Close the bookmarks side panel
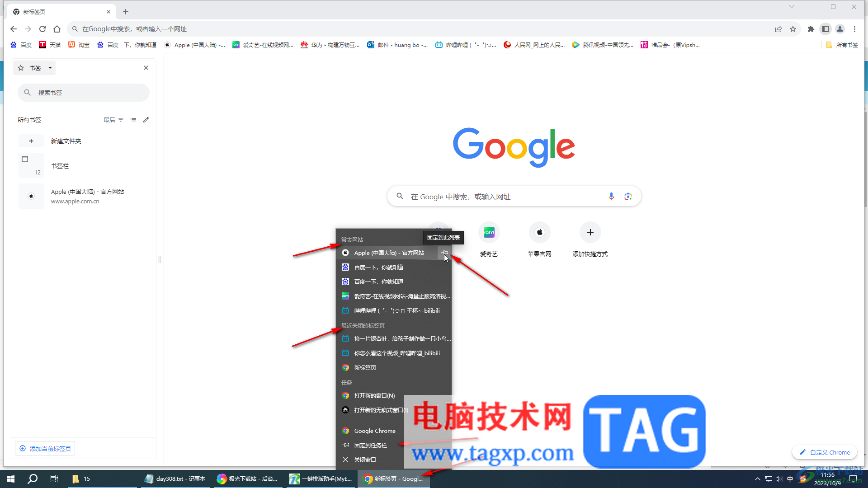The height and width of the screenshot is (488, 868). point(146,68)
